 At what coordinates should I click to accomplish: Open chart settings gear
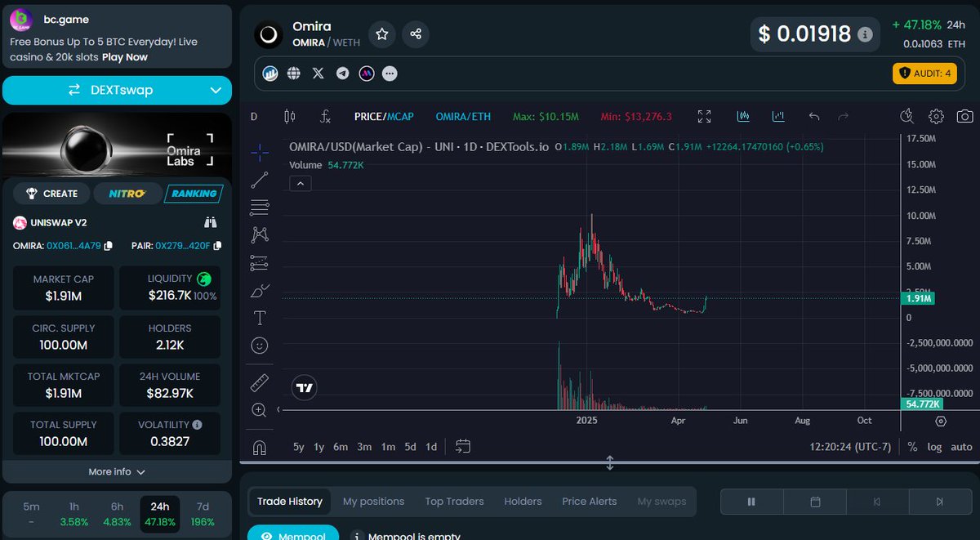[936, 117]
